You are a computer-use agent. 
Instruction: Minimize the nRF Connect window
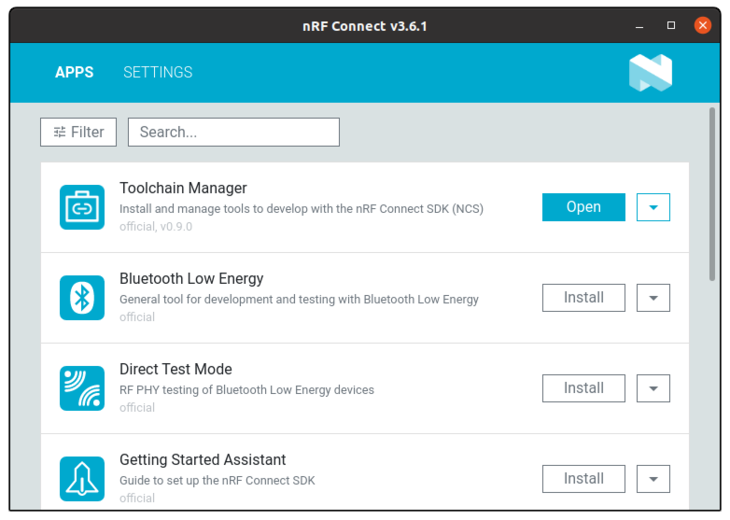click(x=639, y=26)
